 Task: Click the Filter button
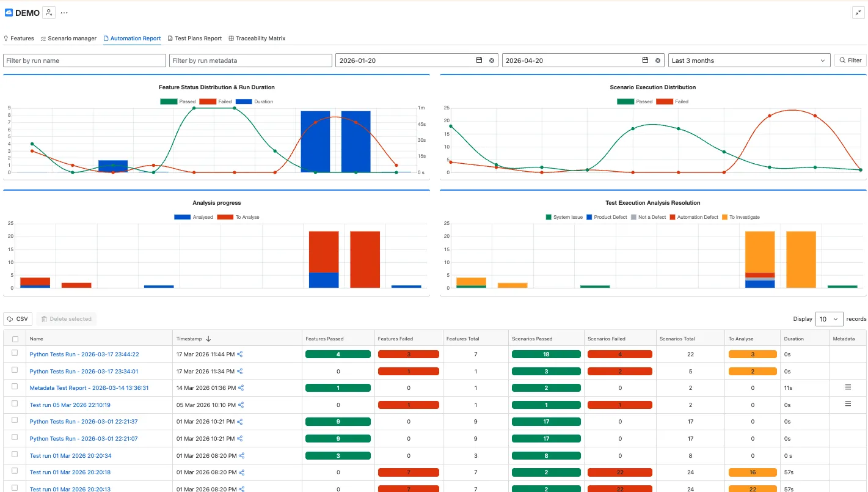tap(850, 61)
